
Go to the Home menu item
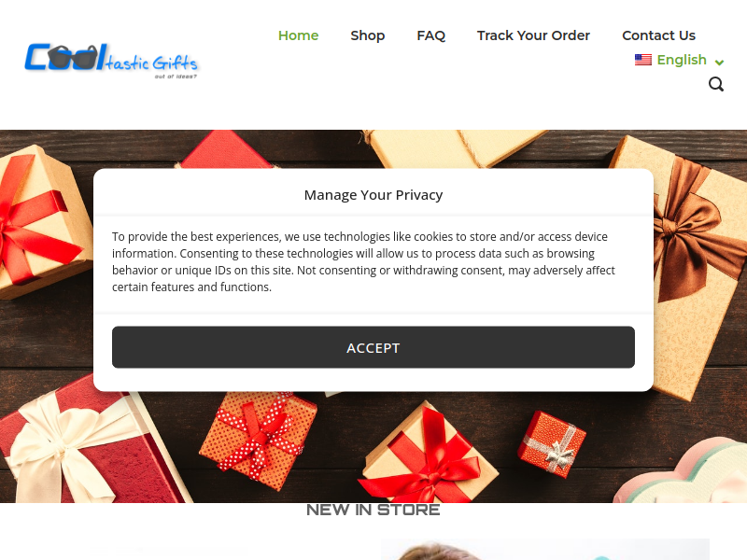298,35
